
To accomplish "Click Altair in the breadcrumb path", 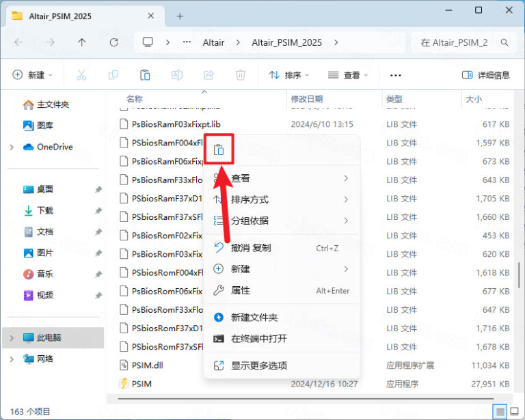I will (213, 42).
